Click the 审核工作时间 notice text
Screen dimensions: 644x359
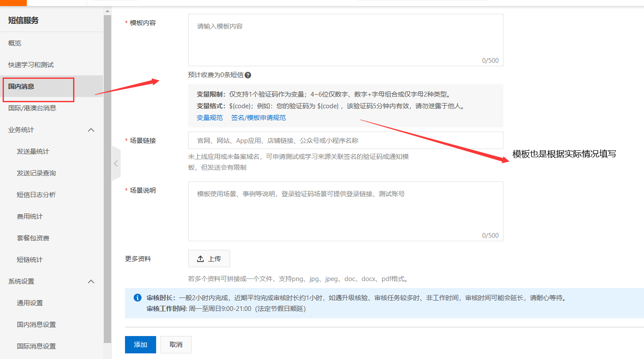click(x=226, y=309)
